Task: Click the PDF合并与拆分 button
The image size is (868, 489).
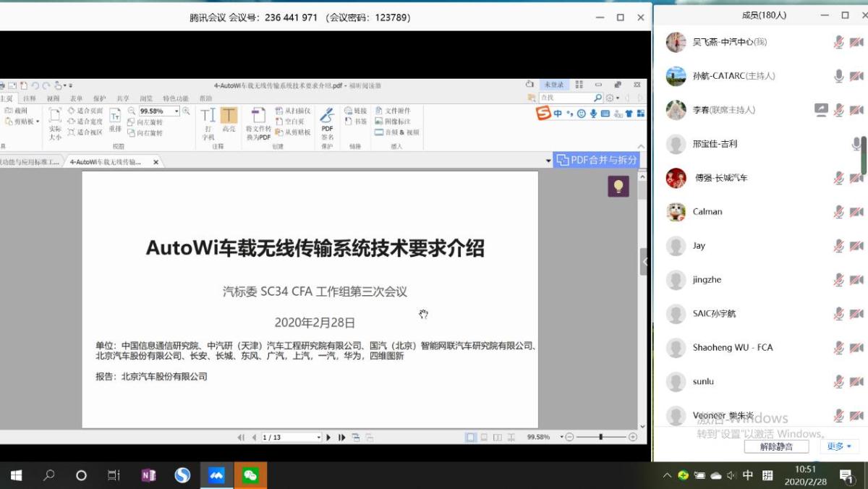Action: coord(596,160)
